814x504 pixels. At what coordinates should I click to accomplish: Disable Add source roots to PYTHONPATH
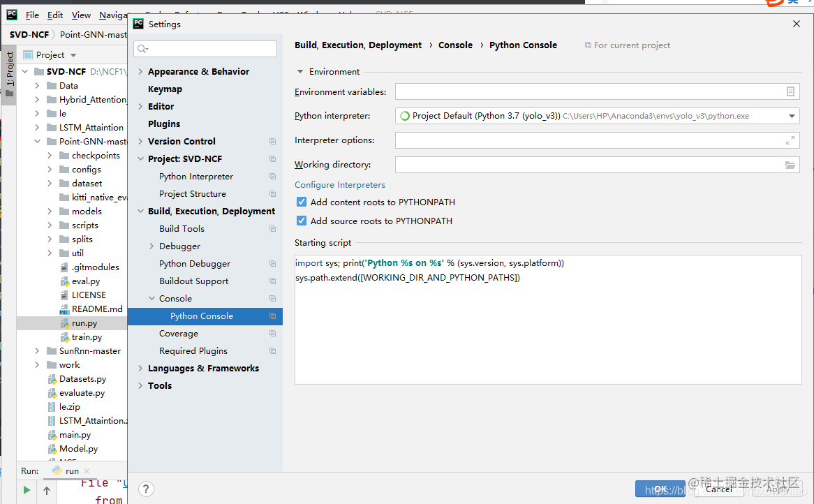click(x=301, y=219)
